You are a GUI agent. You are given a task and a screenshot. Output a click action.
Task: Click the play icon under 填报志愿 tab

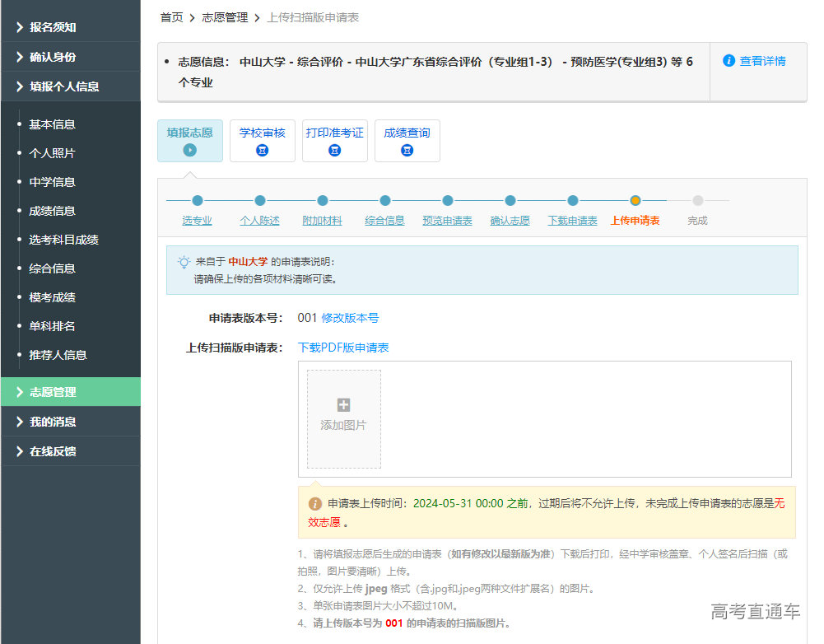click(x=190, y=150)
